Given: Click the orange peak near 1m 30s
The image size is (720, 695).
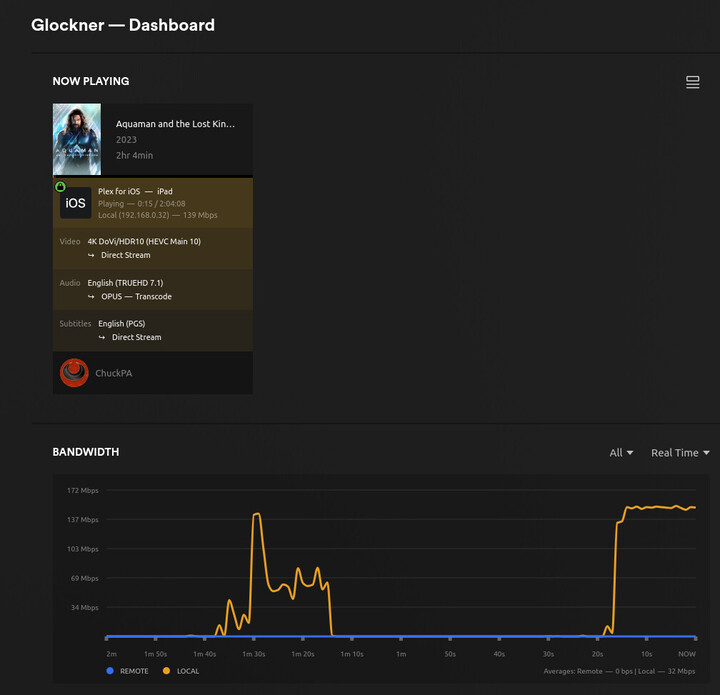Looking at the screenshot, I should click(256, 514).
